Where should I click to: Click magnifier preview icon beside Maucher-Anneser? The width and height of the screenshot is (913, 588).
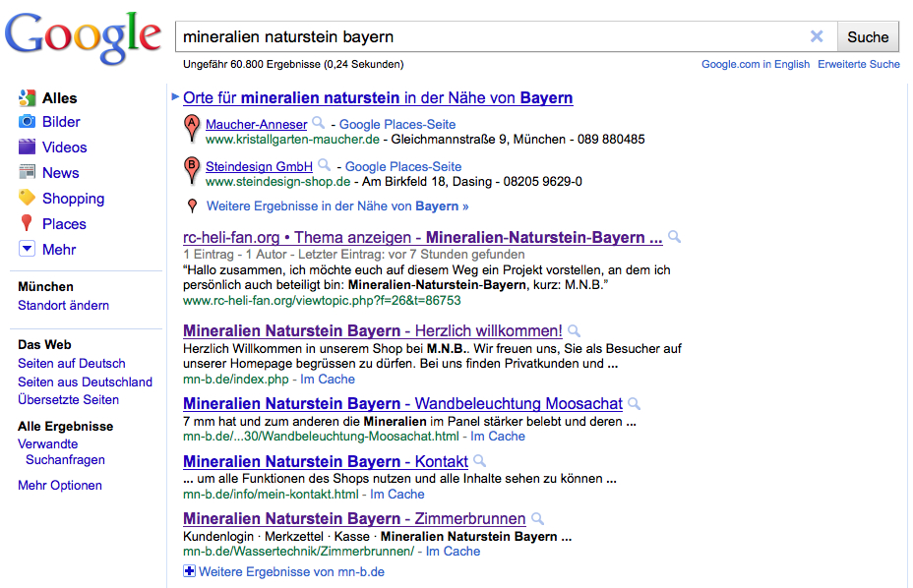318,124
